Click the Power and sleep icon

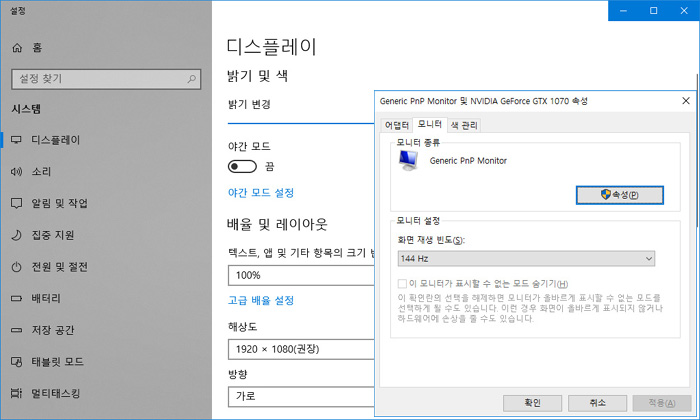tap(16, 267)
